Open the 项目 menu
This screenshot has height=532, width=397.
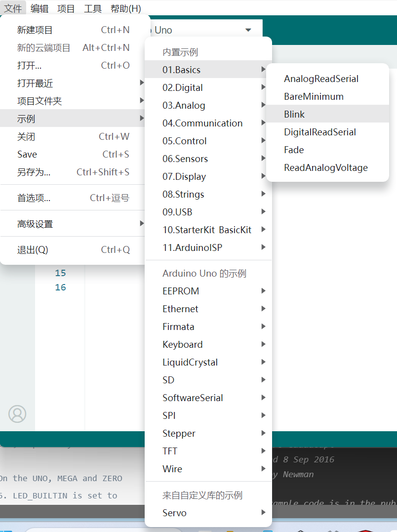point(66,8)
